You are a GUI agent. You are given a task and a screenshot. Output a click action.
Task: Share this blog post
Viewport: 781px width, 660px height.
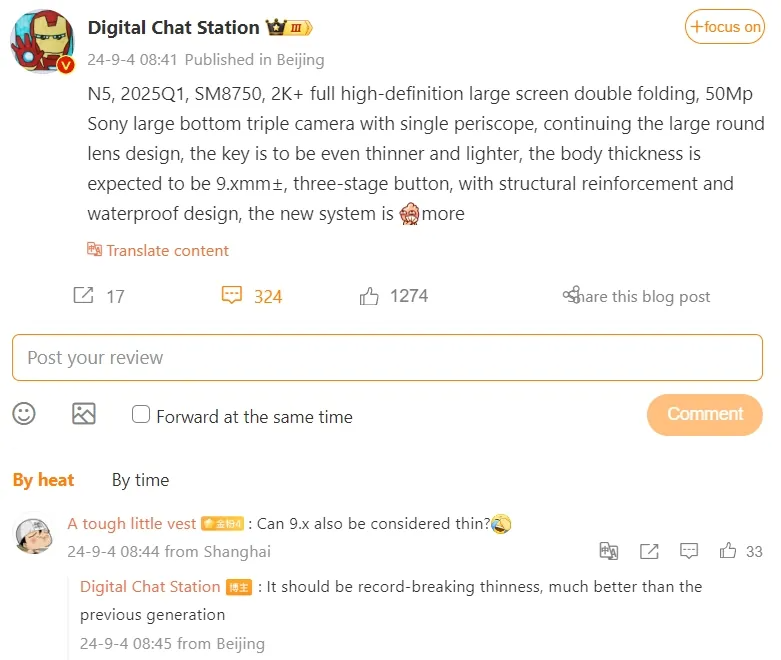tap(637, 296)
